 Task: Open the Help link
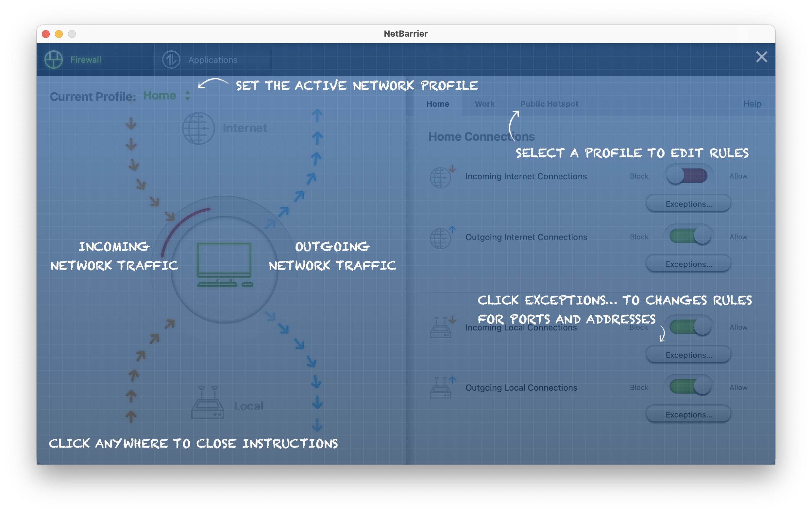(752, 104)
